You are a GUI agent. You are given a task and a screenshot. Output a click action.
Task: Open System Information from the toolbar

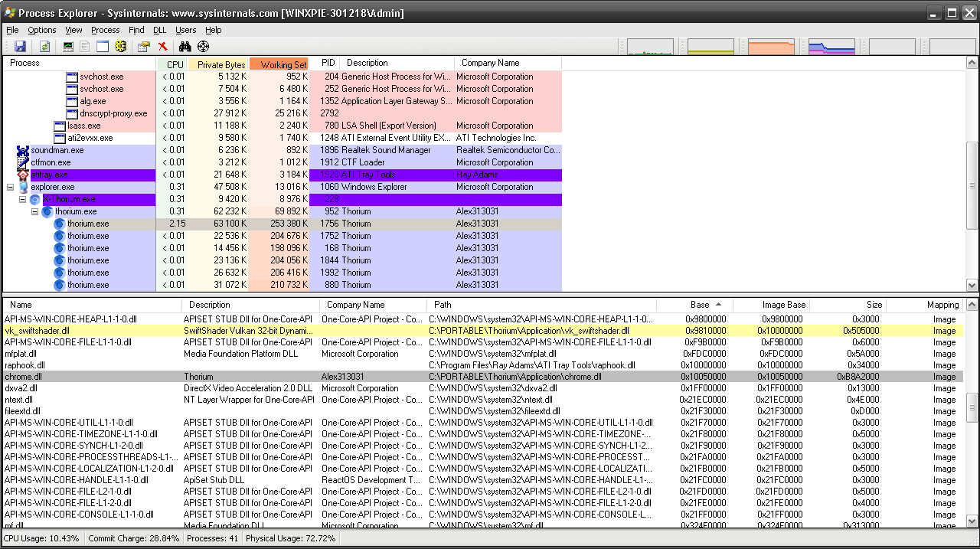coord(69,47)
